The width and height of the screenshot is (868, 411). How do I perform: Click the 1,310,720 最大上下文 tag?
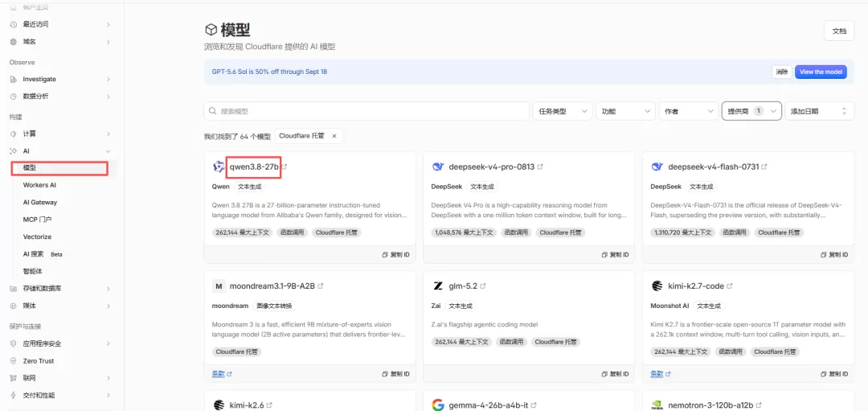point(682,232)
